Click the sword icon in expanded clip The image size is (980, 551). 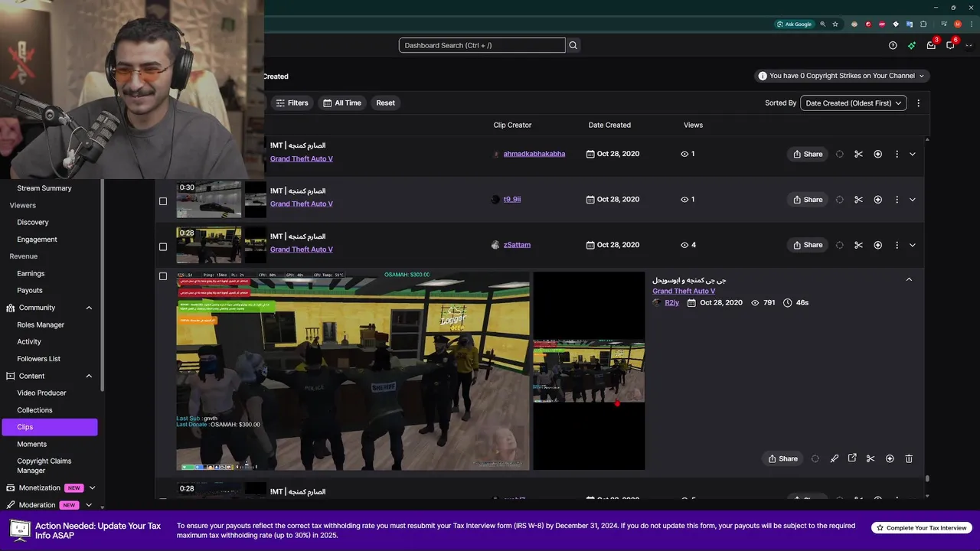click(835, 458)
